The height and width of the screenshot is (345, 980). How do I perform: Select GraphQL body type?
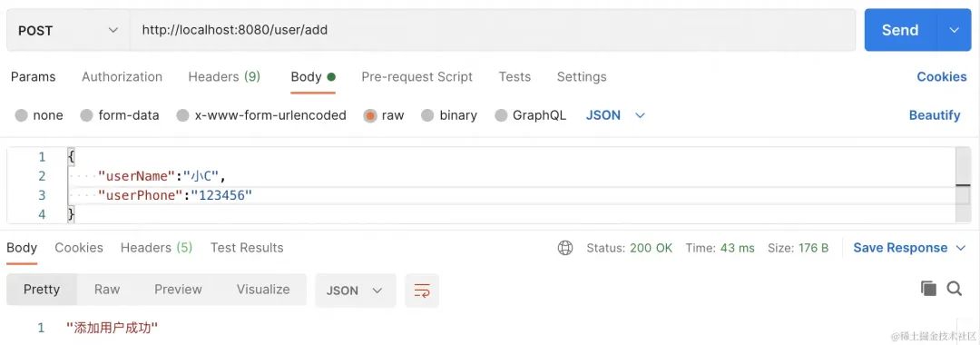pyautogui.click(x=501, y=115)
